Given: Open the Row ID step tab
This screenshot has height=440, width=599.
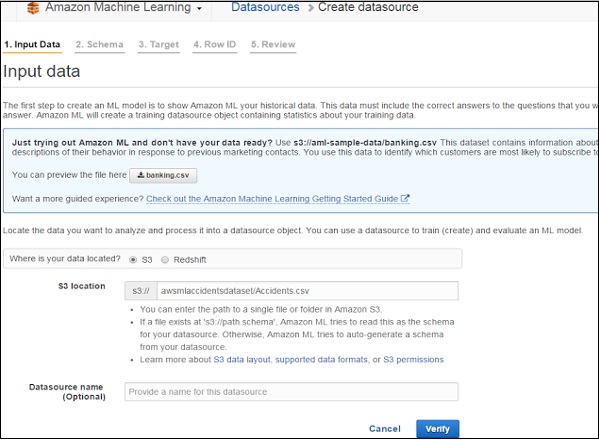Looking at the screenshot, I should pyautogui.click(x=214, y=45).
